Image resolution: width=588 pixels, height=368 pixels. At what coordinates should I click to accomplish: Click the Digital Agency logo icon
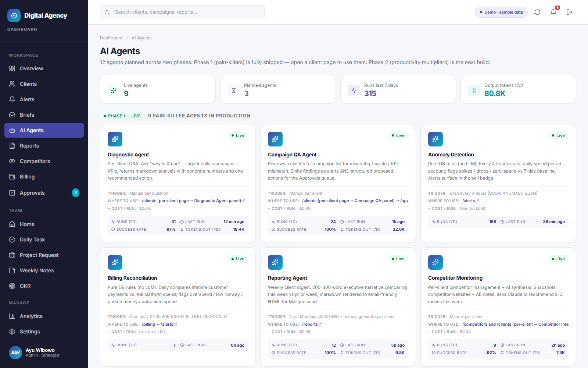tap(14, 15)
